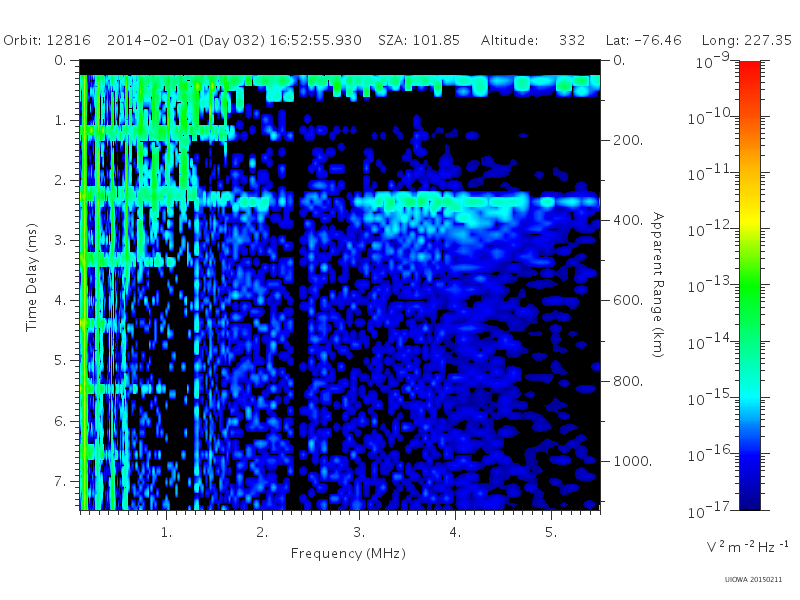
Task: Click the '800.' apparent range tick label
Action: tap(628, 381)
